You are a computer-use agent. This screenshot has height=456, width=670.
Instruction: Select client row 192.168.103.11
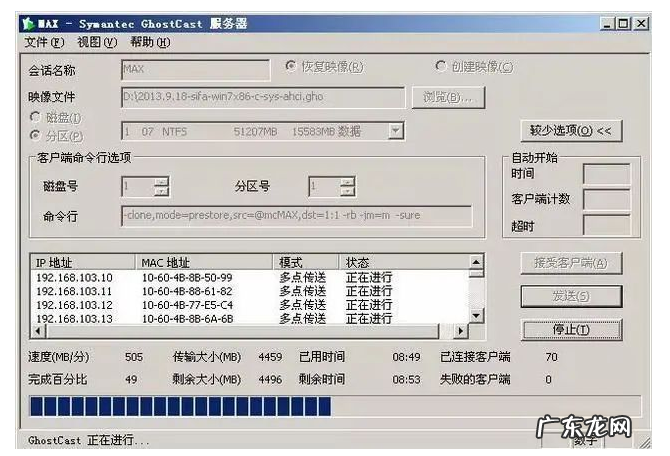(x=250, y=291)
